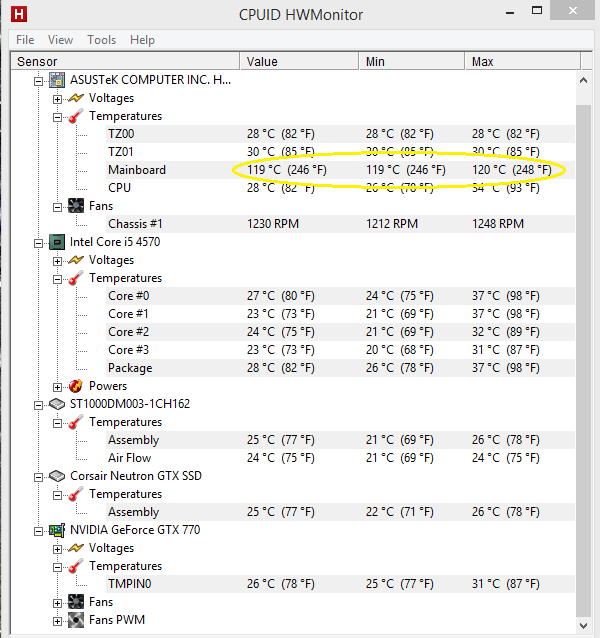Screen dimensions: 600x638
Task: Click the ASUSTeK motherboard icon
Action: coord(57,80)
